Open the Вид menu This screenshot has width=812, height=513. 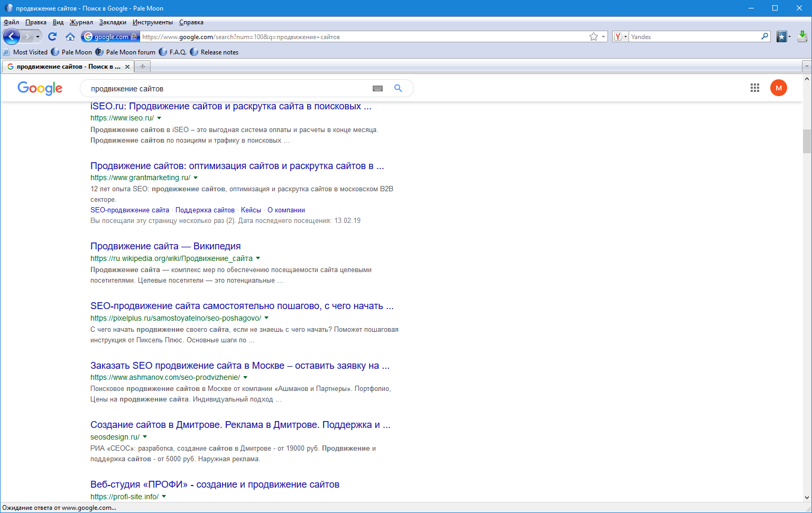pyautogui.click(x=58, y=22)
